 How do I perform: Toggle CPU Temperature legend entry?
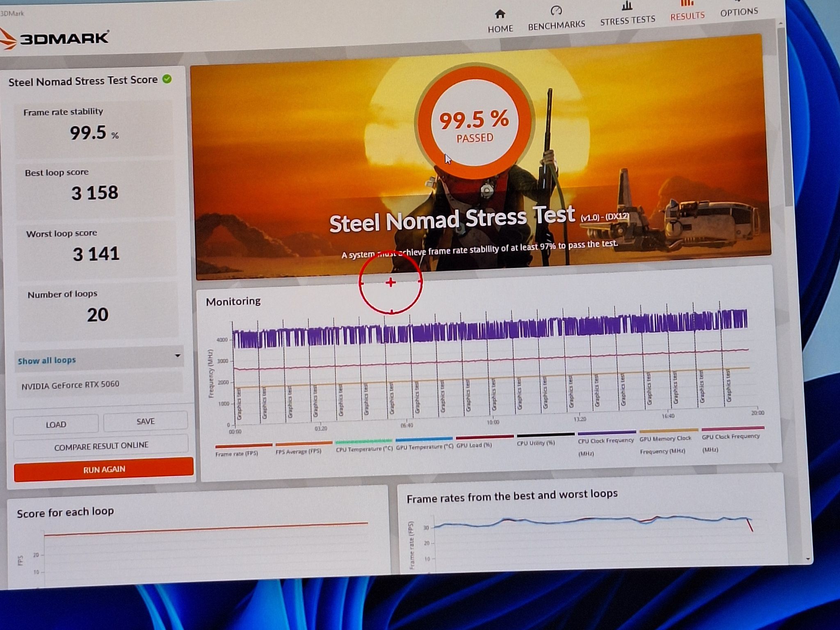click(x=363, y=445)
